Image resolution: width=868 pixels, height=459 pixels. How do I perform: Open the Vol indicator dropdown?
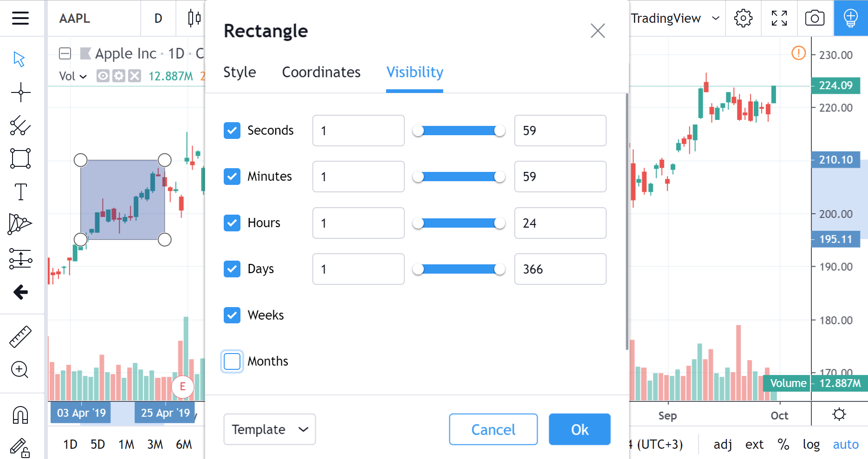point(82,76)
